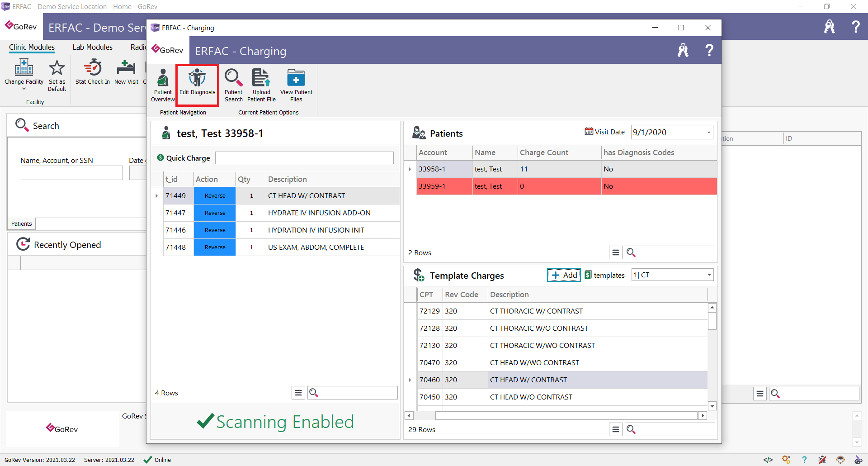Expand template row 70460 CT HEAD W/ CONTRAST
The height and width of the screenshot is (466, 868).
(410, 380)
